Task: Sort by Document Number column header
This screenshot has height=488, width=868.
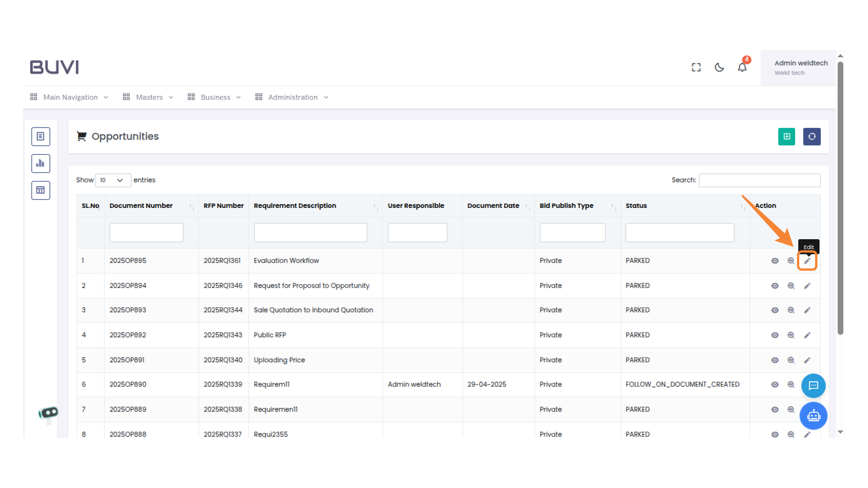Action: pyautogui.click(x=141, y=206)
